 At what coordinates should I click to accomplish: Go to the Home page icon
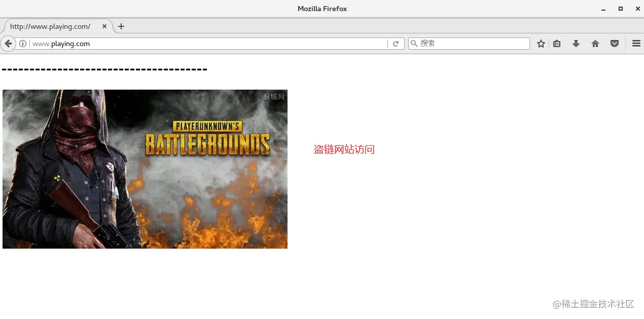(595, 44)
